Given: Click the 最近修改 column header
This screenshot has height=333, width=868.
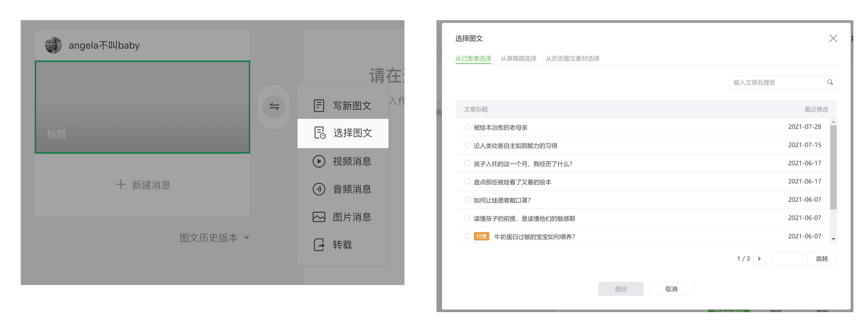Looking at the screenshot, I should coord(816,109).
